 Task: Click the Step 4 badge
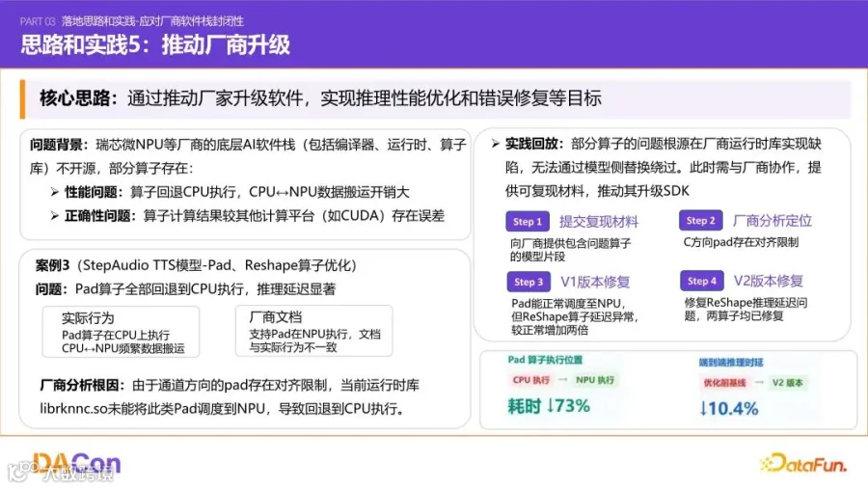coord(701,281)
